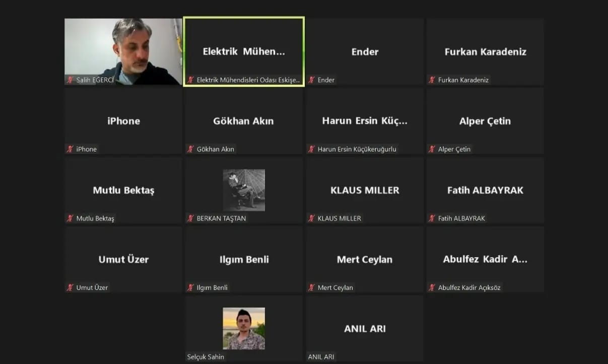Click muted mic icon beside Abulfez Kadir Açıksöz

(432, 287)
